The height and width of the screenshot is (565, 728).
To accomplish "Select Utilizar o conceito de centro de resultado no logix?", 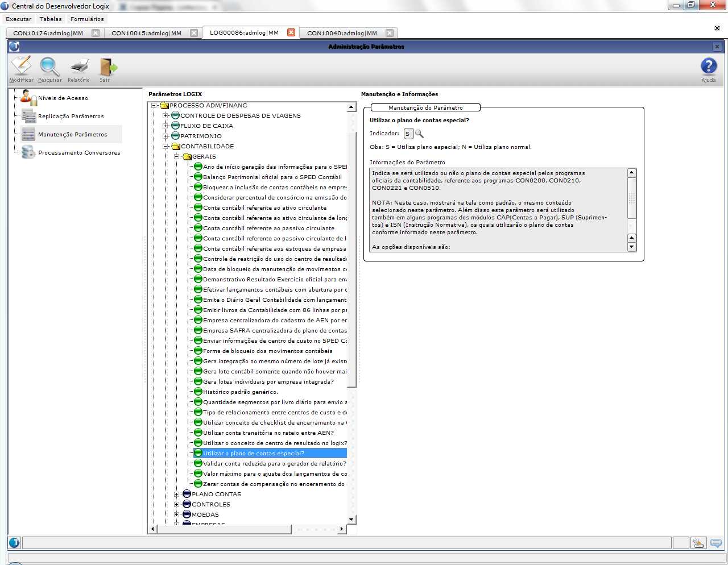I will (275, 443).
